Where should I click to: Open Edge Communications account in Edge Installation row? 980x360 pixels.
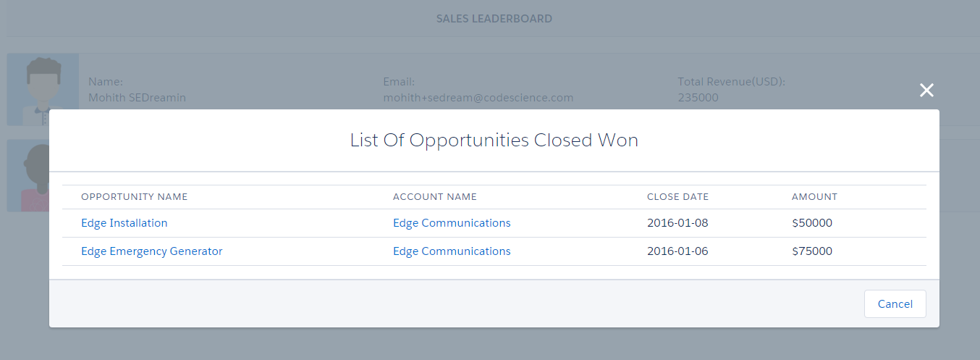pos(452,223)
